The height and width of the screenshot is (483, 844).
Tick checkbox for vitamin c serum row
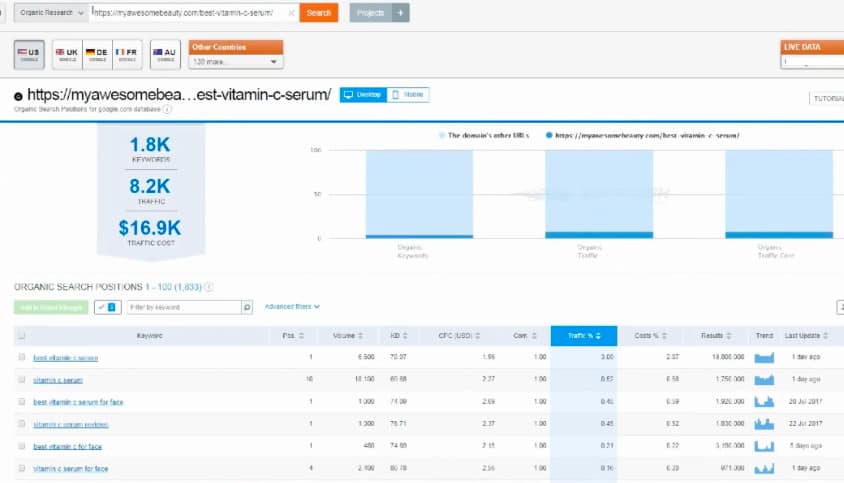22,380
